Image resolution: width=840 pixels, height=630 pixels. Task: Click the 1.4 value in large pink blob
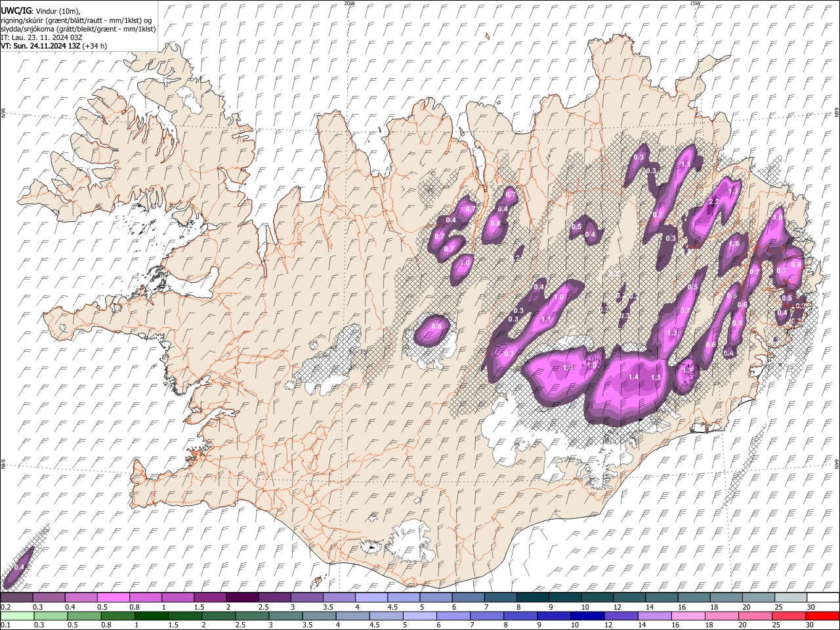pyautogui.click(x=633, y=377)
